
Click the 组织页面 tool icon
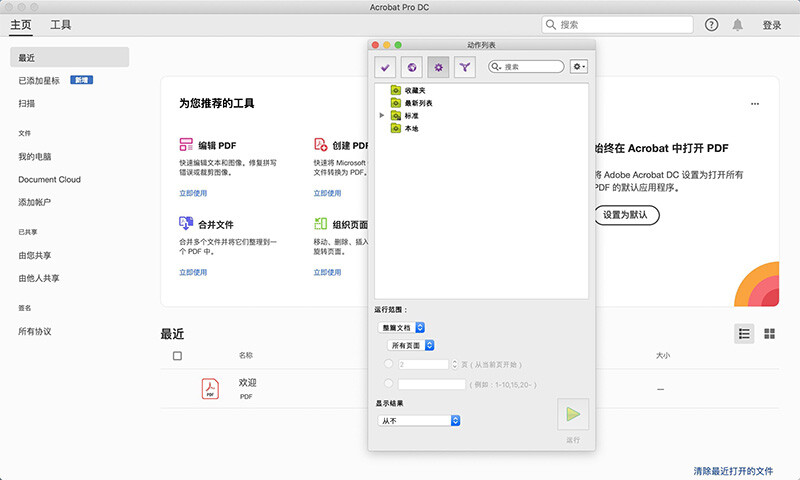[320, 223]
